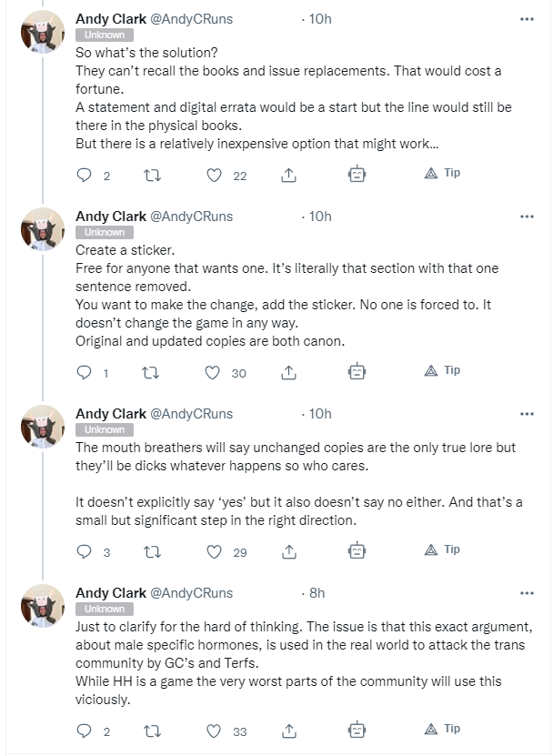
Task: Like the "Just to clarify" tweet with 33 likes
Action: click(x=214, y=731)
